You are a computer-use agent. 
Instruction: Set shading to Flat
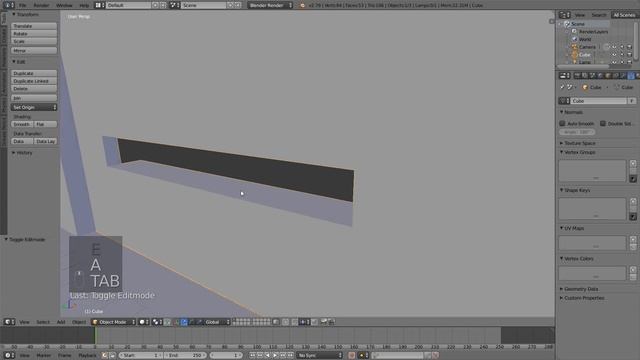[x=45, y=124]
